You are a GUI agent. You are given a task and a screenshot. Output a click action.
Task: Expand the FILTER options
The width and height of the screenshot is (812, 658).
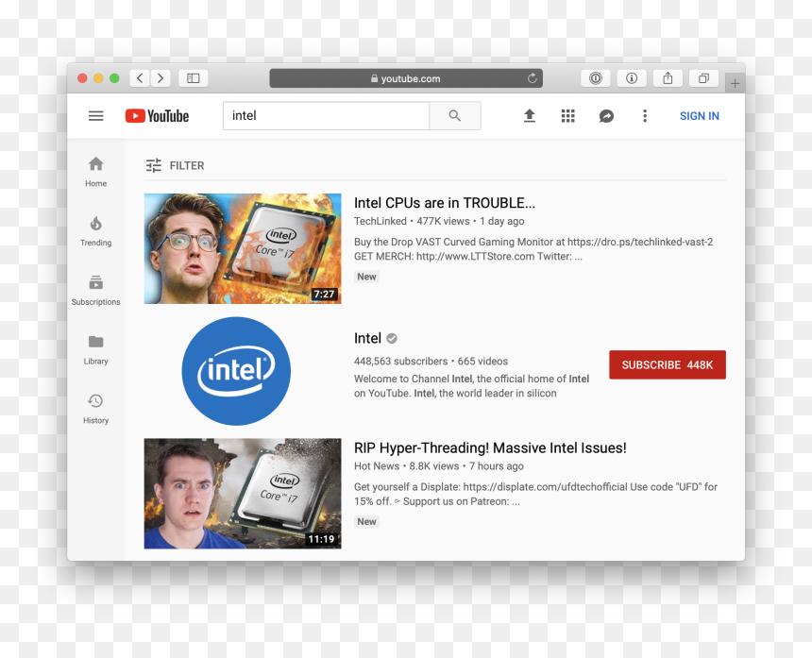tap(175, 165)
